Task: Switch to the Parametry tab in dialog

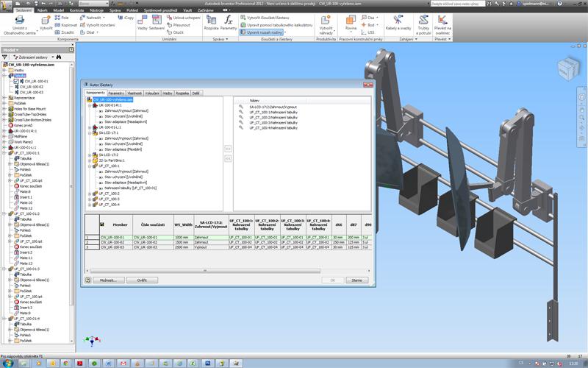Action: click(115, 93)
